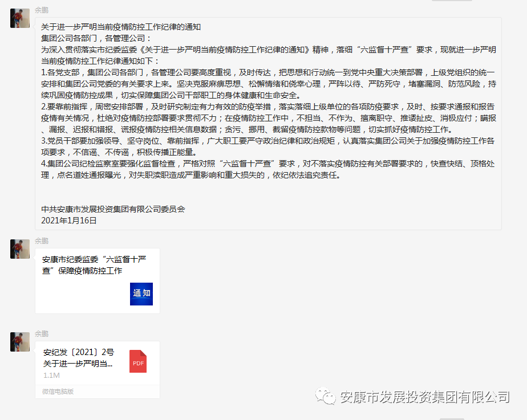Click sender name 余鹏 above the notice text

click(42, 11)
